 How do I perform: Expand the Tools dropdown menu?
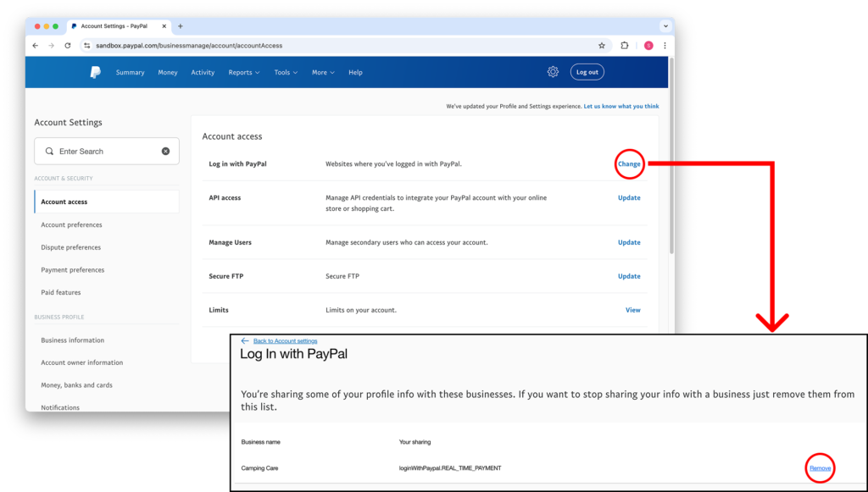(x=286, y=73)
